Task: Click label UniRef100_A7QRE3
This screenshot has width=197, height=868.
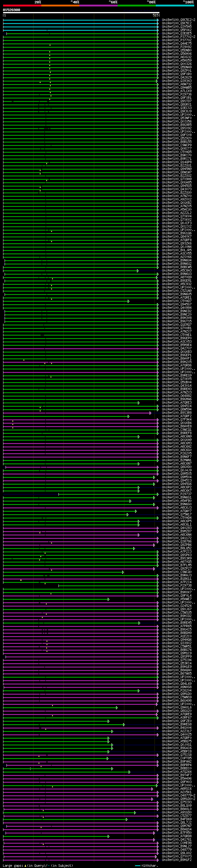Action: coord(177,402)
